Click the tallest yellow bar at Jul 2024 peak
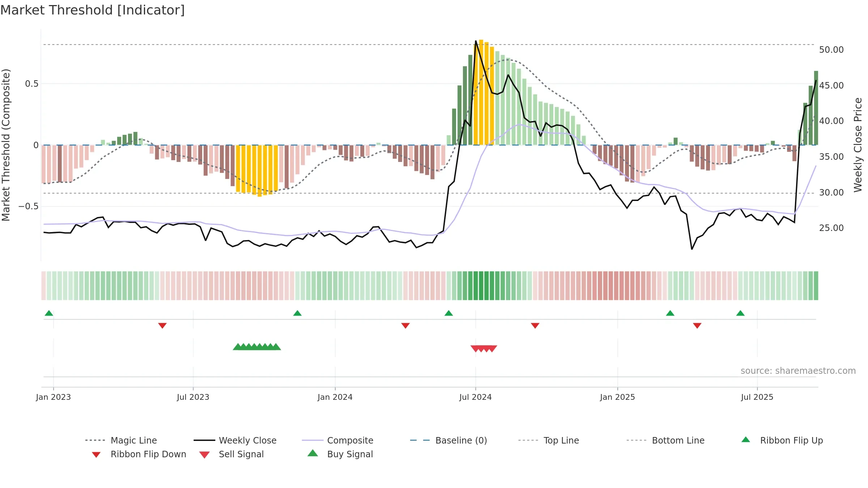The height and width of the screenshot is (488, 868). coord(481,92)
